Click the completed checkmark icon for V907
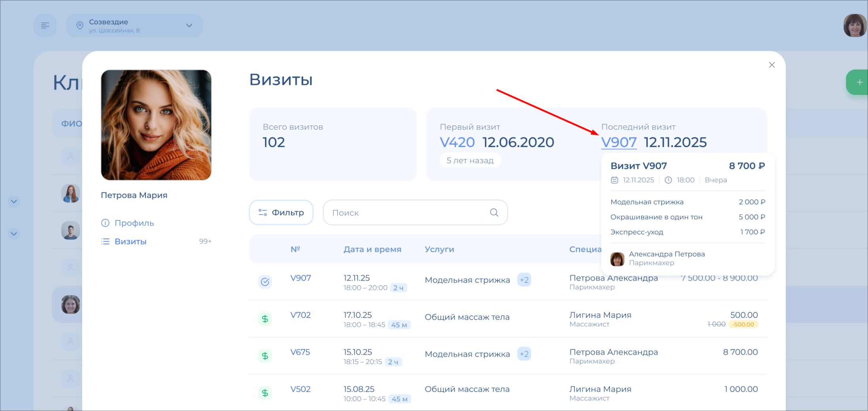Image resolution: width=868 pixels, height=411 pixels. click(x=265, y=282)
